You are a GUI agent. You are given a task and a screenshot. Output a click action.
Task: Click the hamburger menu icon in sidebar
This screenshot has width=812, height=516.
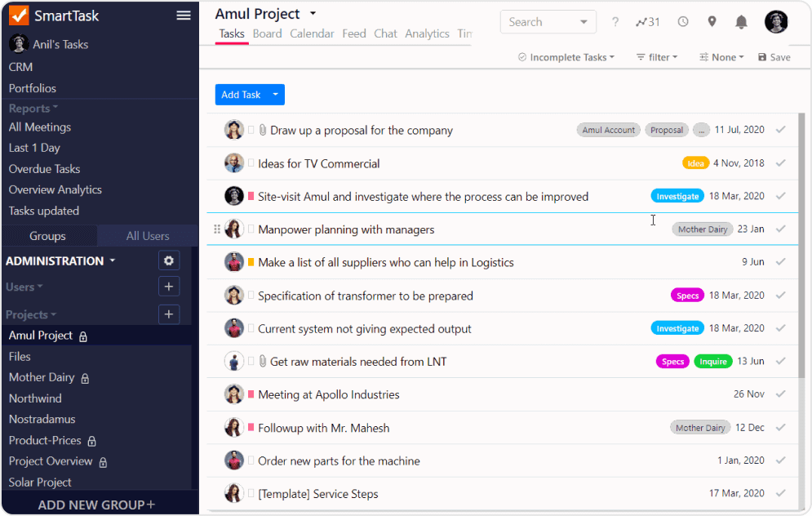click(x=184, y=16)
